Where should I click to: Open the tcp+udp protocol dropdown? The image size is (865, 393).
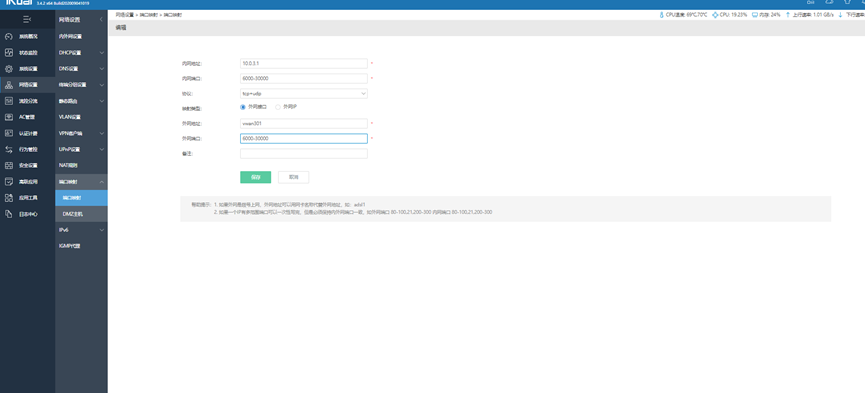point(304,94)
